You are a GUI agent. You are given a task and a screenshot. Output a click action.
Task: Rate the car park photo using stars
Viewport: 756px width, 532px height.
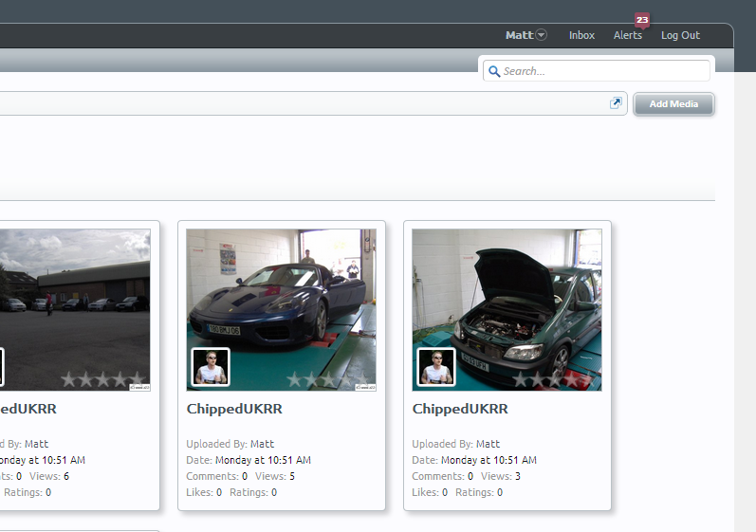pos(103,379)
